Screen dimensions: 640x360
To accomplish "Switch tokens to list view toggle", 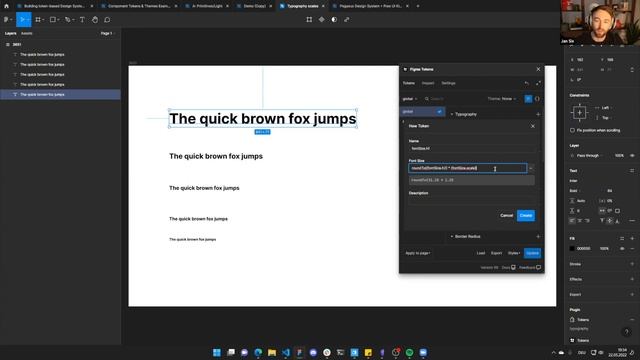I will pos(528,99).
